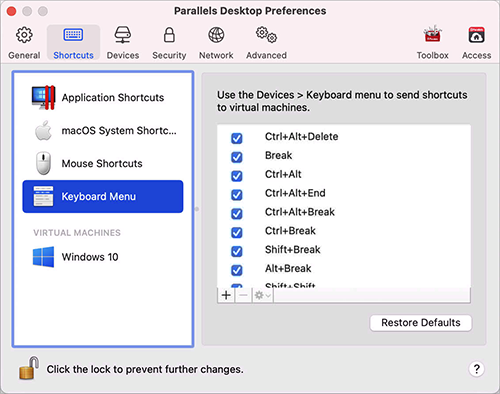Open the Security padlock icon
Image resolution: width=500 pixels, height=394 pixels.
pyautogui.click(x=169, y=35)
